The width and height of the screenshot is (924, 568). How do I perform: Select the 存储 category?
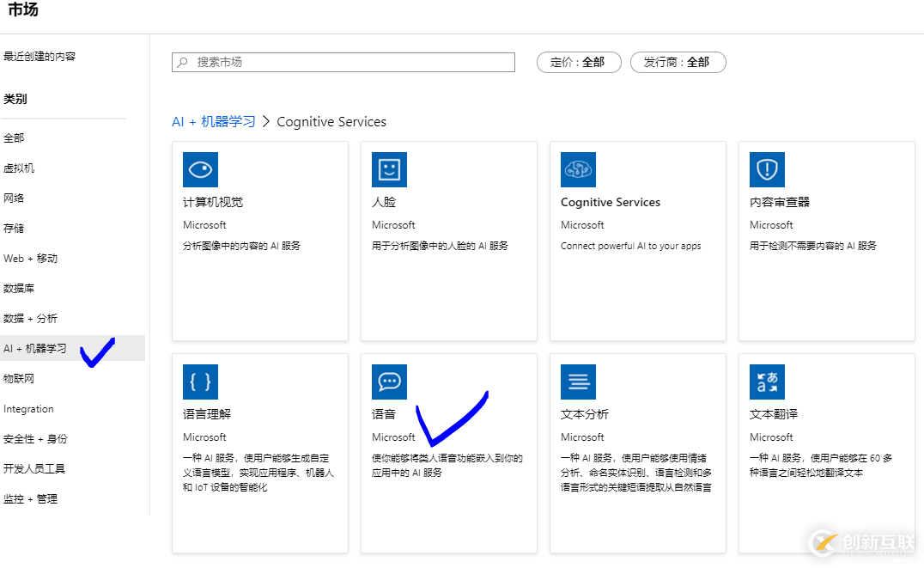[14, 229]
